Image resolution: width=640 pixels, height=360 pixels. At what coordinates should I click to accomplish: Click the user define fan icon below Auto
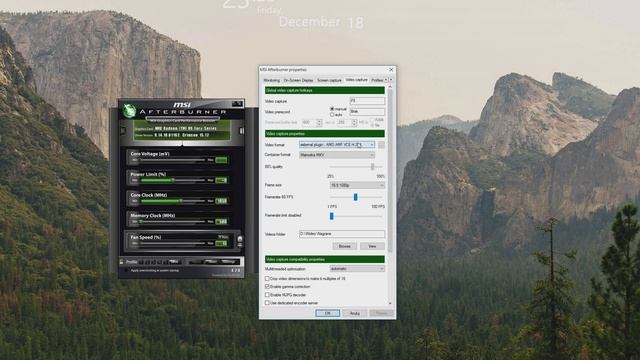(x=240, y=244)
